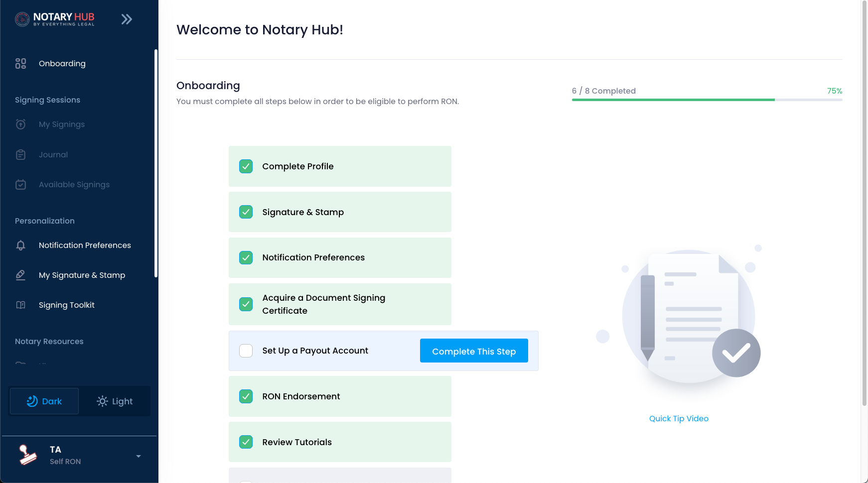This screenshot has width=868, height=483.
Task: Click the Notification Preferences bell icon
Action: coord(20,245)
